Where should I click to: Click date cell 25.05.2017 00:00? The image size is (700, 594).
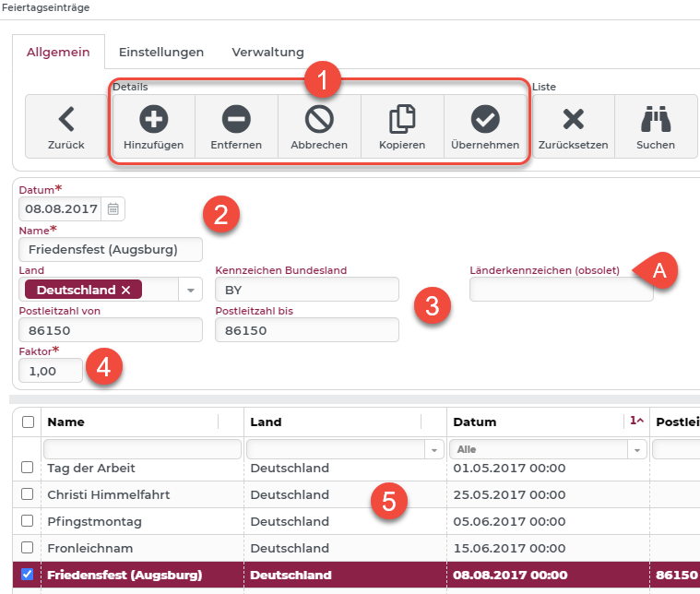(x=509, y=494)
